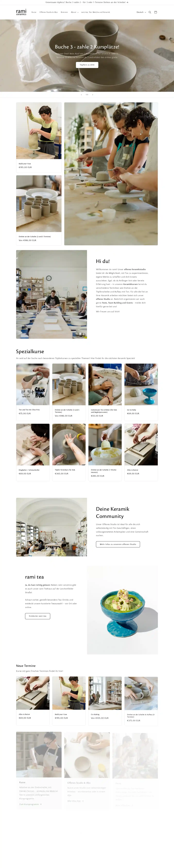Open rami tea: Tee, Matcha und Keramik
174x868 pixels.
tap(96, 12)
